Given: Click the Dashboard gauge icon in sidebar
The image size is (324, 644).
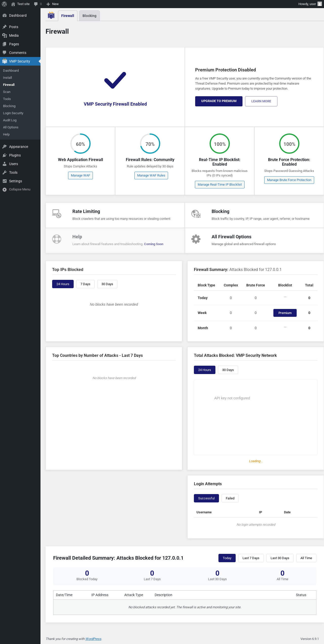Looking at the screenshot, I should [5, 15].
